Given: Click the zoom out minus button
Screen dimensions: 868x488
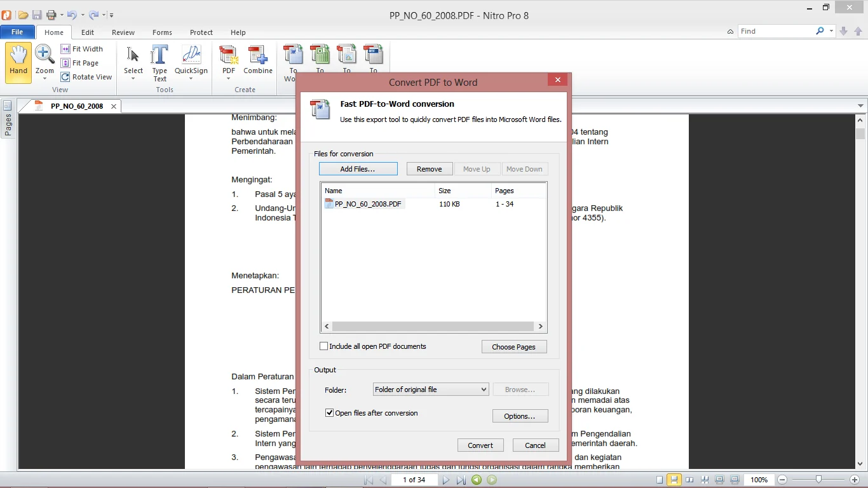Looking at the screenshot, I should tap(782, 480).
